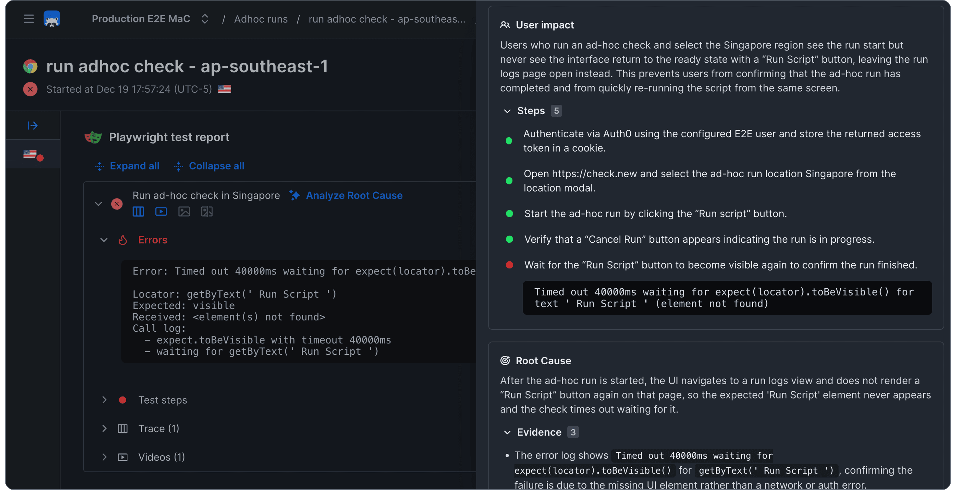Open the screenshot image icon under test title
The width and height of the screenshot is (980, 495).
[184, 212]
